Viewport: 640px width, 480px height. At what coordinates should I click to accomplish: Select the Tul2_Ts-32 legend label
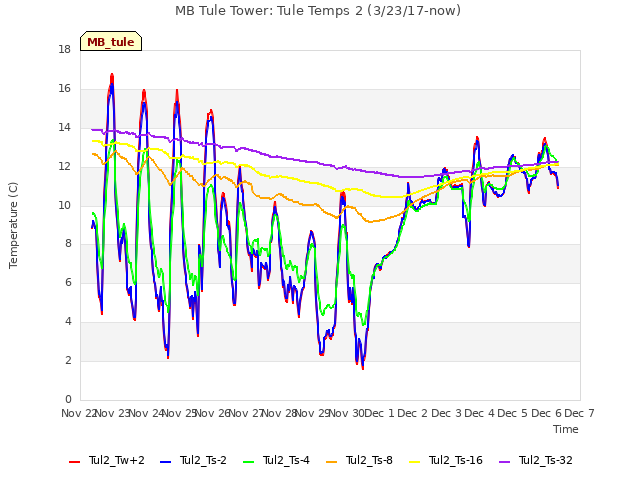click(x=546, y=460)
